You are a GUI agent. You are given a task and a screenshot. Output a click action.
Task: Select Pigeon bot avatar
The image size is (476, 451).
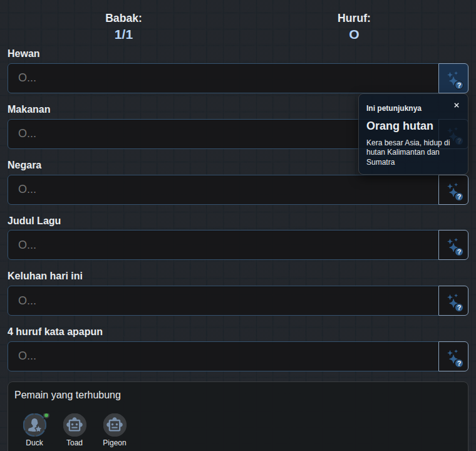coord(115,425)
